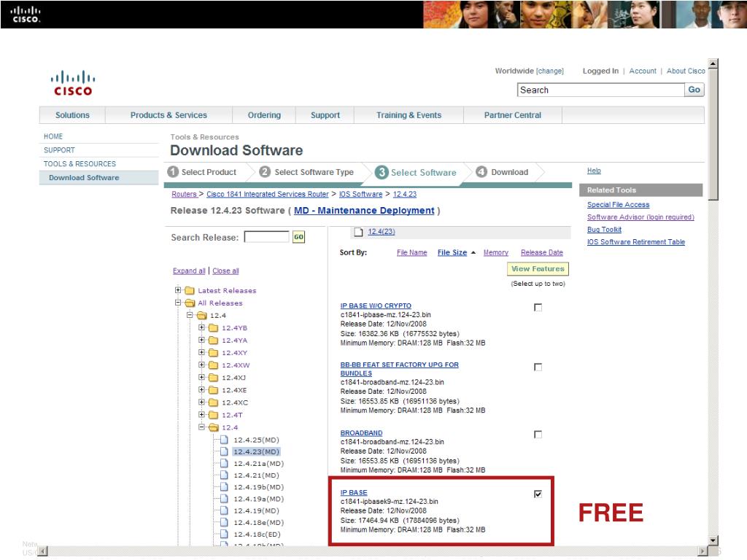Click document icon next to 12.4.18c(ED)

[224, 534]
